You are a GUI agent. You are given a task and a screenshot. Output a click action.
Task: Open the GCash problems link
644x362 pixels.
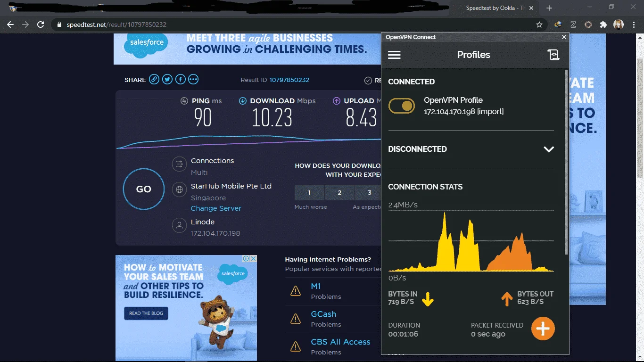click(x=323, y=314)
